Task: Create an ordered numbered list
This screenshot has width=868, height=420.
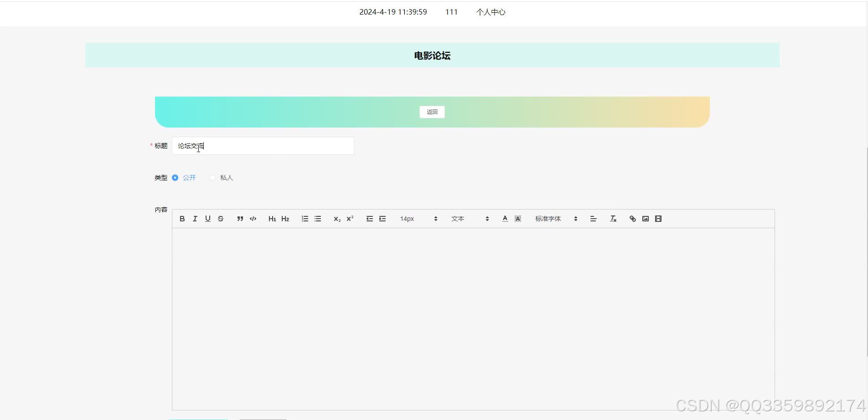Action: coord(305,219)
